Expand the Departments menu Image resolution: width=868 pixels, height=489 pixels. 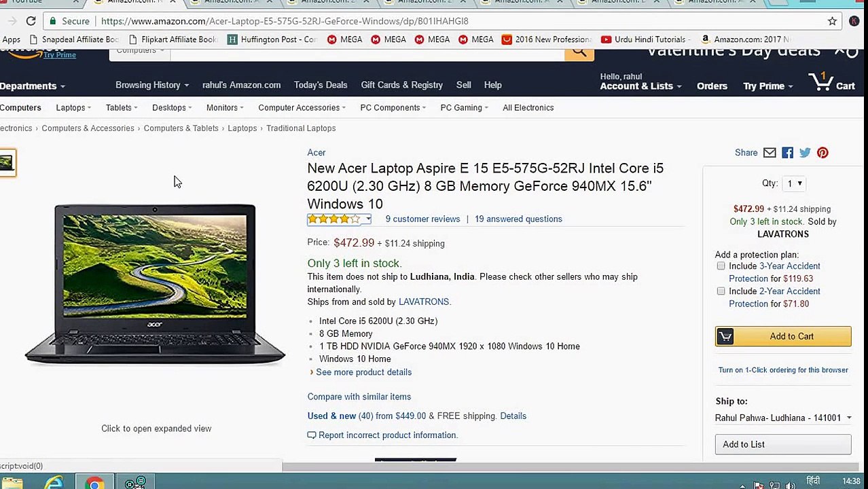32,86
